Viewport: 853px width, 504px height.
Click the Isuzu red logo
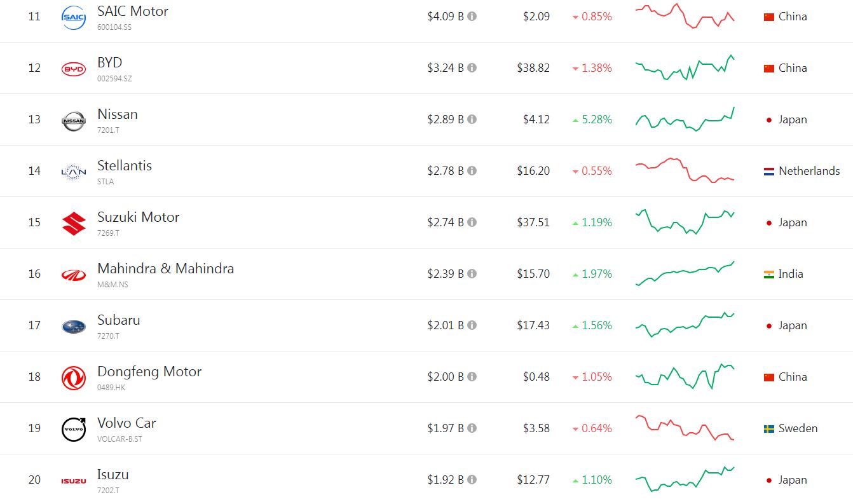74,481
